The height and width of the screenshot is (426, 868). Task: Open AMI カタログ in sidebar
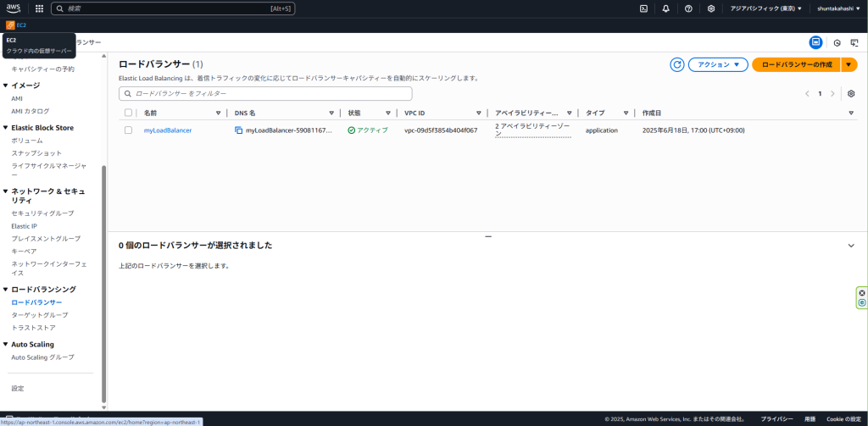tap(31, 111)
